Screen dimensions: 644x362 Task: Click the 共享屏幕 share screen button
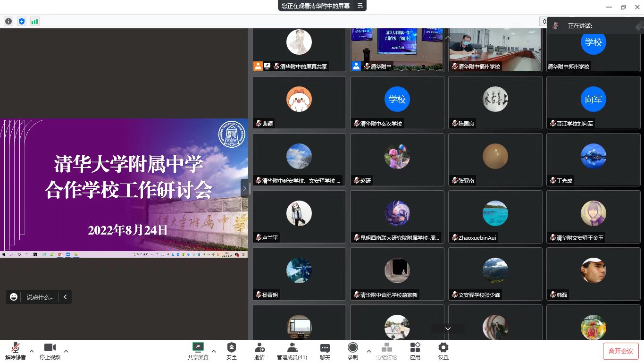point(198,351)
